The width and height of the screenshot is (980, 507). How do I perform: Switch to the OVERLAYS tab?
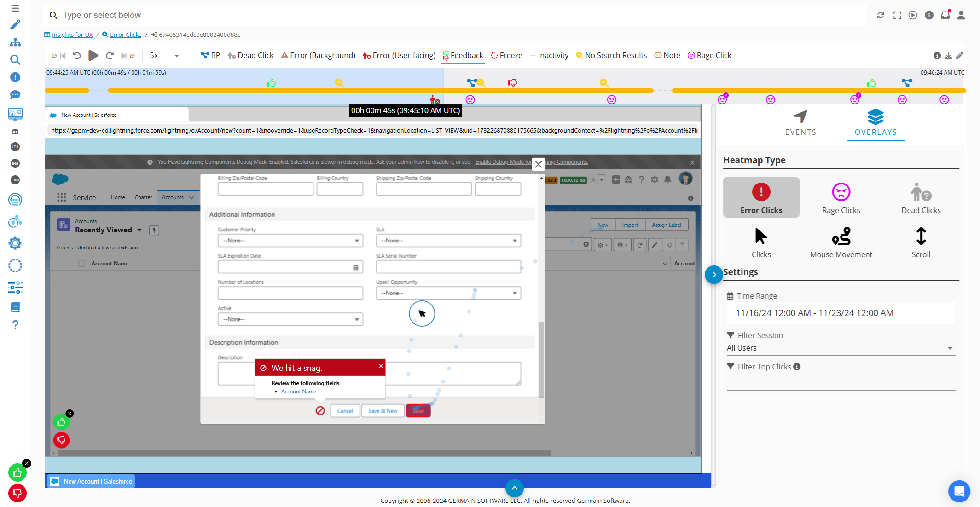[x=876, y=122]
